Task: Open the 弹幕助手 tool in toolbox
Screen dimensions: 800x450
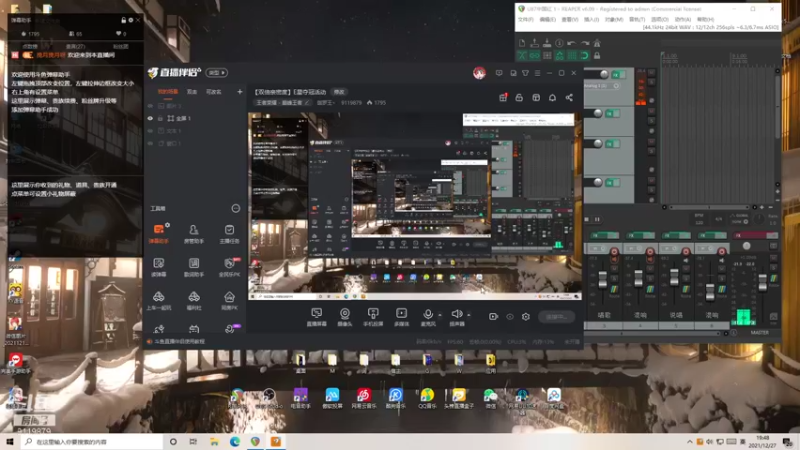Action: (x=159, y=233)
